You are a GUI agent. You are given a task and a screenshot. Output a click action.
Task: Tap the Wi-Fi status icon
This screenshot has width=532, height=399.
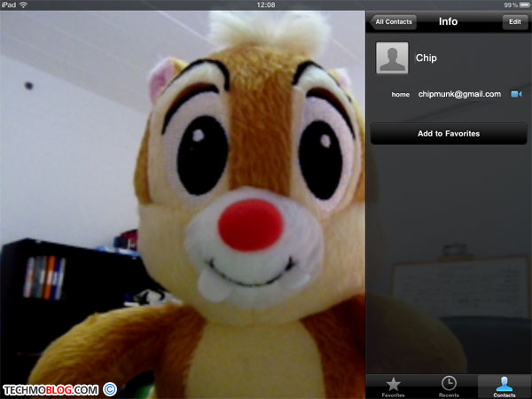point(23,4)
